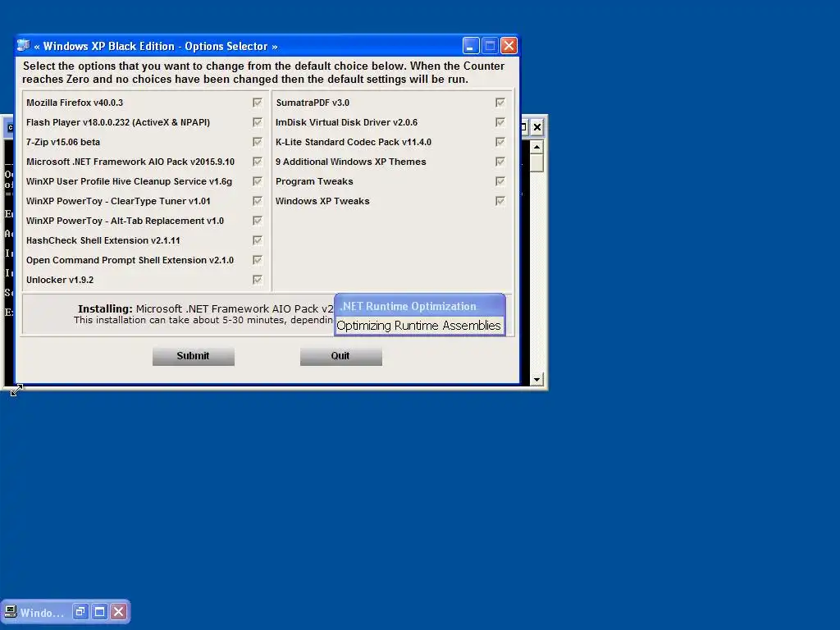The image size is (840, 630).
Task: Click the console window scrollbar thumb
Action: (536, 163)
